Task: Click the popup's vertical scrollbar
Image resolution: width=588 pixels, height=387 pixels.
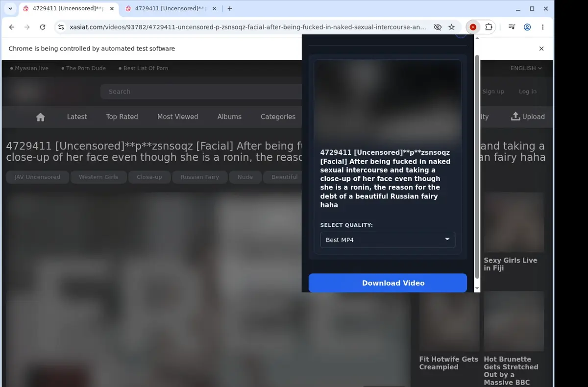Action: pos(477,167)
